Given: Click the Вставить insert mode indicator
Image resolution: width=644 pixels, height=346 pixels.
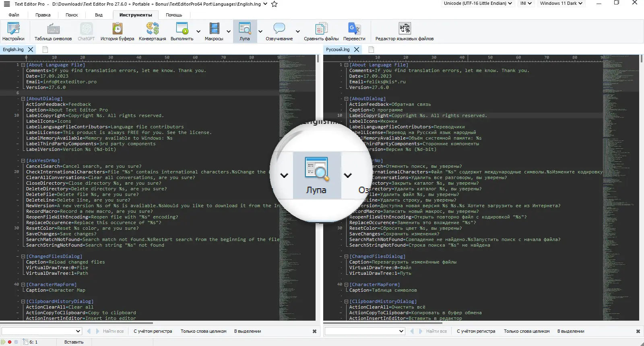Looking at the screenshot, I should point(74,342).
